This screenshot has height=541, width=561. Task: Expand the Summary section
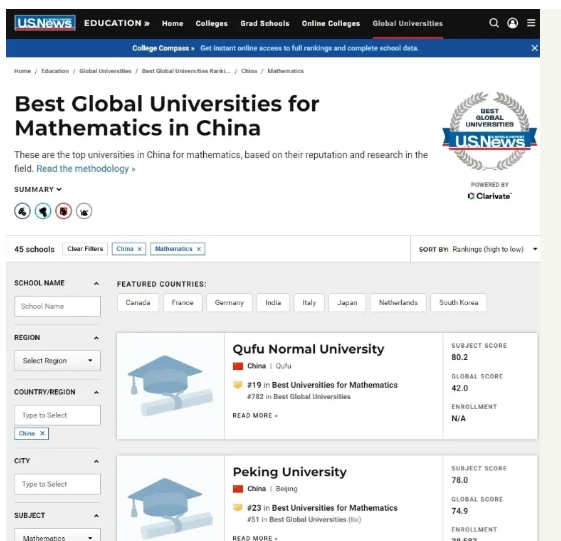point(38,189)
